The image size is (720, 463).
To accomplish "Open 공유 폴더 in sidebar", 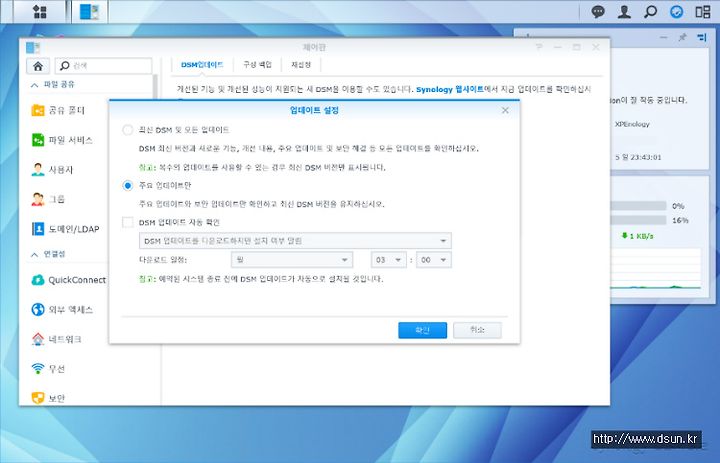I will tap(58, 110).
